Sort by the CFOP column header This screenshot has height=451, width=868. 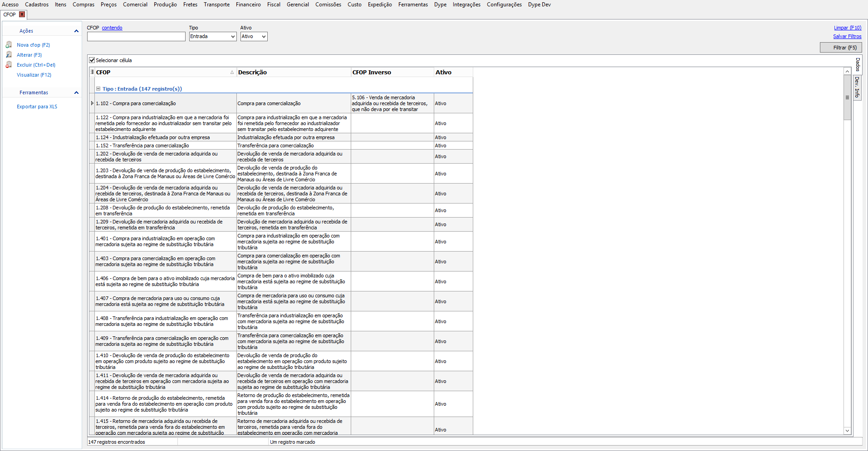coord(165,72)
